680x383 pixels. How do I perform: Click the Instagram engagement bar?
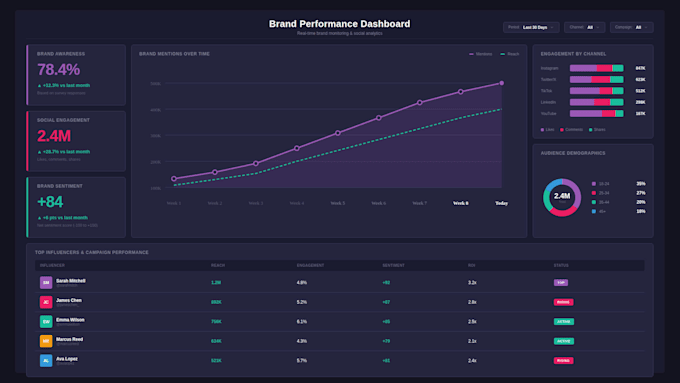click(596, 68)
